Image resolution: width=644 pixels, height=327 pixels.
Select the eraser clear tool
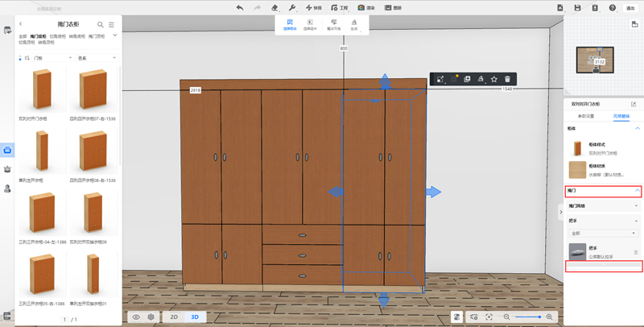tap(275, 7)
